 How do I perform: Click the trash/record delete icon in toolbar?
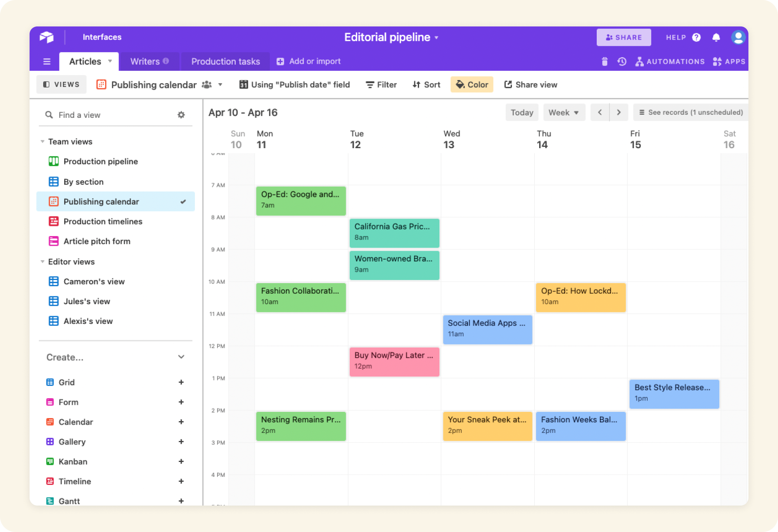click(x=605, y=61)
